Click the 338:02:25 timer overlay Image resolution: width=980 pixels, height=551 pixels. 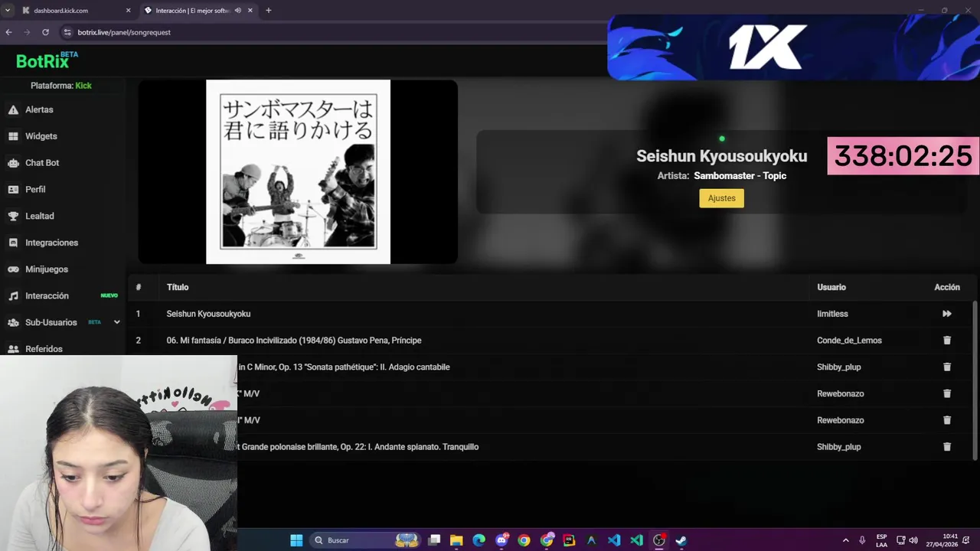tap(903, 156)
